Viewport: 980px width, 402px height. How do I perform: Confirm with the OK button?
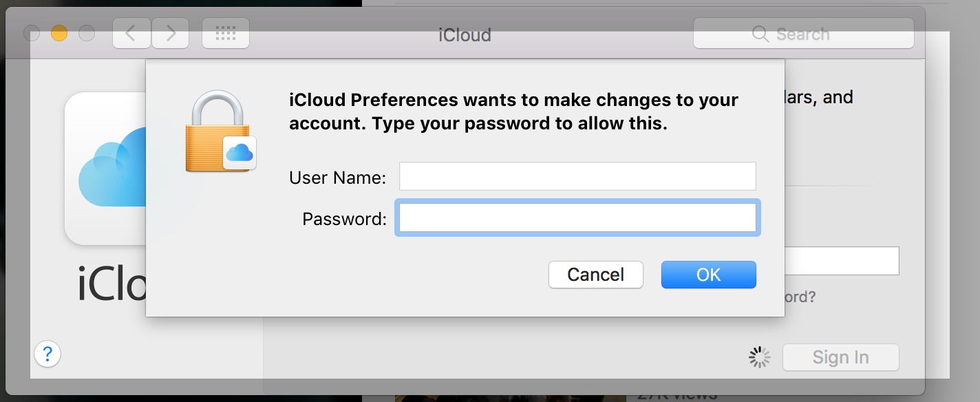(x=708, y=275)
